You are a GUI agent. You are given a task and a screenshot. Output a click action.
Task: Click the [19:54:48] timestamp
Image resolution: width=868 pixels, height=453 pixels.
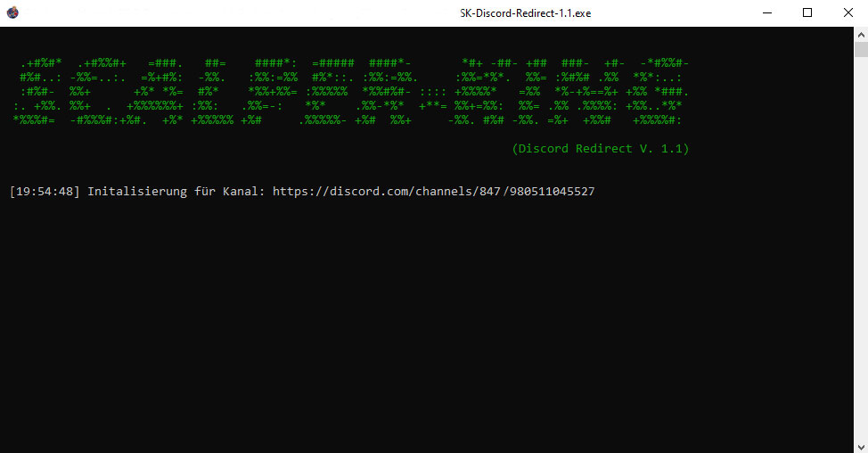(x=45, y=192)
